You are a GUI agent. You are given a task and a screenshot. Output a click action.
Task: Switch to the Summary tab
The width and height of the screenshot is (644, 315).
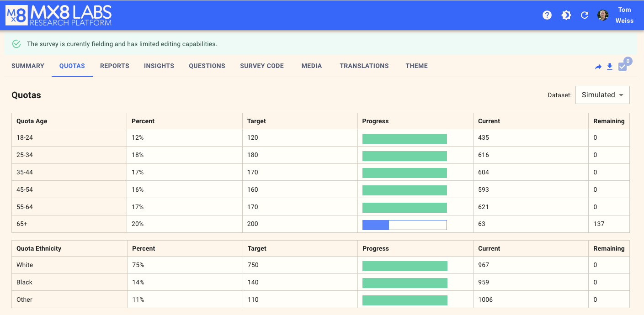coord(28,66)
